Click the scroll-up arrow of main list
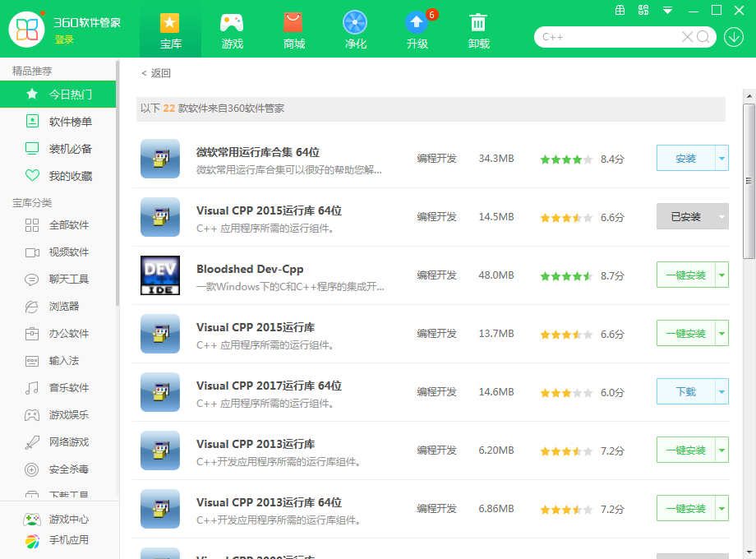Image resolution: width=756 pixels, height=559 pixels. [749, 96]
